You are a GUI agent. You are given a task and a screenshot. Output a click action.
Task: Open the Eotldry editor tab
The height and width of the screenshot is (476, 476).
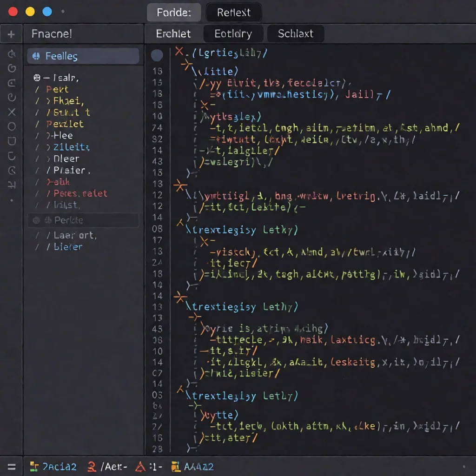click(x=233, y=33)
